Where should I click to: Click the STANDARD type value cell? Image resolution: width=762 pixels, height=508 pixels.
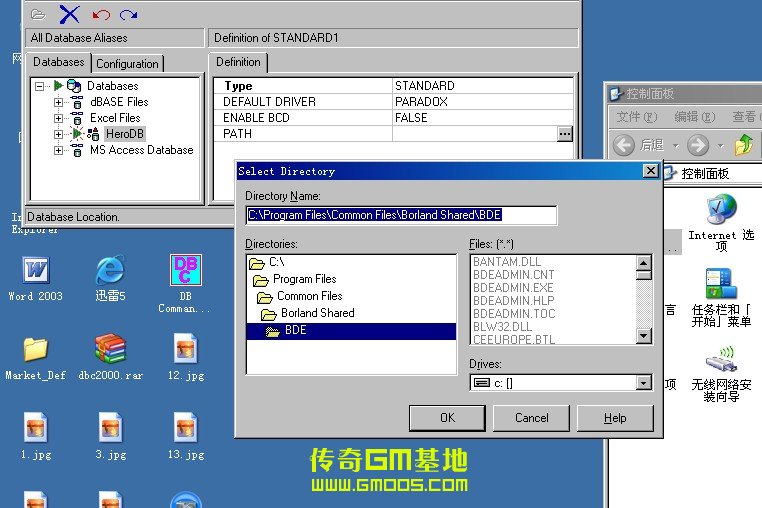(x=483, y=86)
